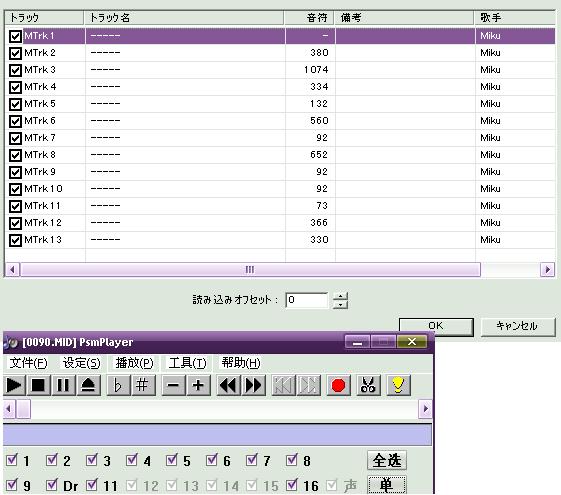Screen dimensions: 561x495
Task: Select the MTrk 4 row label
Action: coord(40,87)
